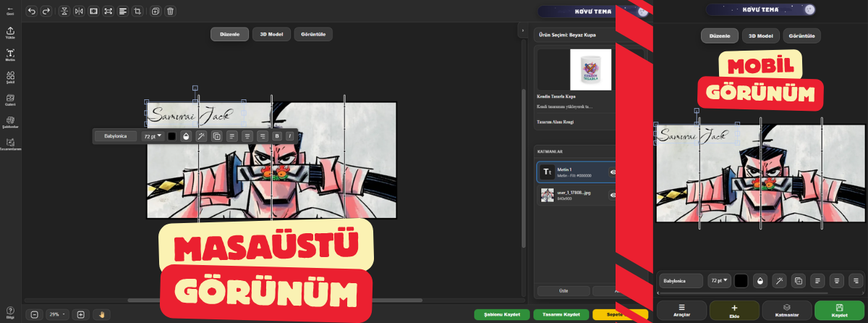Open Tasarımlarım designs in the sidebar

[x=10, y=144]
